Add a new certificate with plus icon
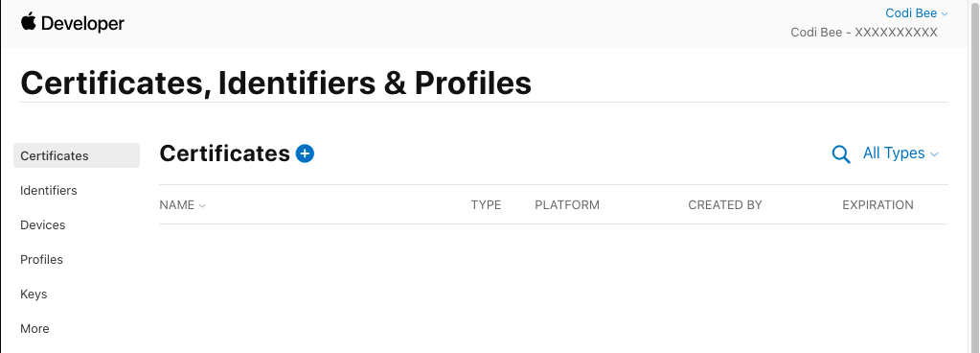 pyautogui.click(x=305, y=153)
